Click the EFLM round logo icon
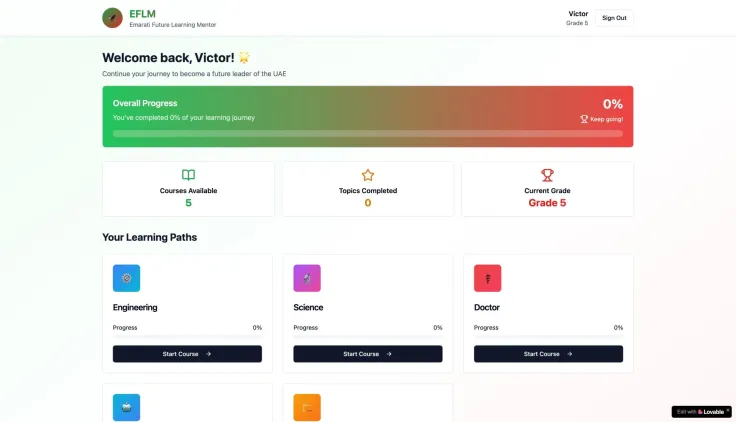Screen dimensions: 736x422 [112, 18]
